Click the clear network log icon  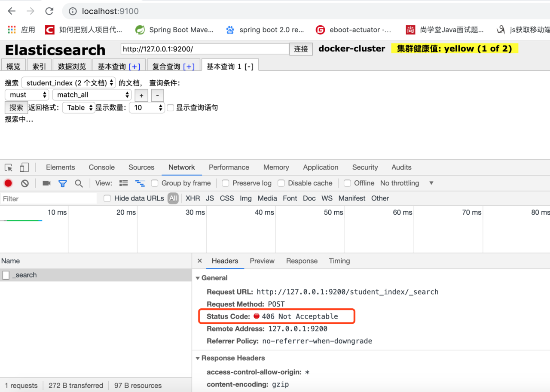(25, 183)
